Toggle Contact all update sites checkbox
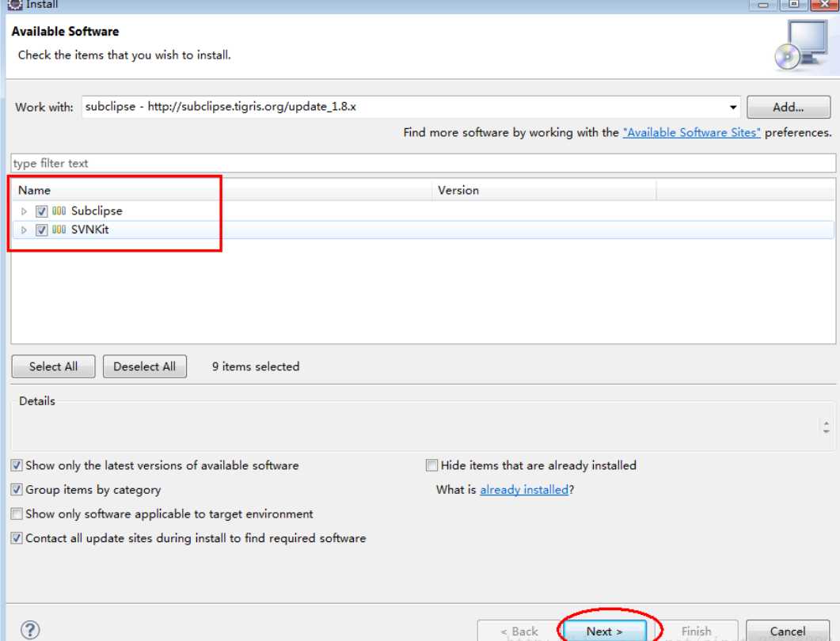The image size is (840, 641). click(x=17, y=537)
